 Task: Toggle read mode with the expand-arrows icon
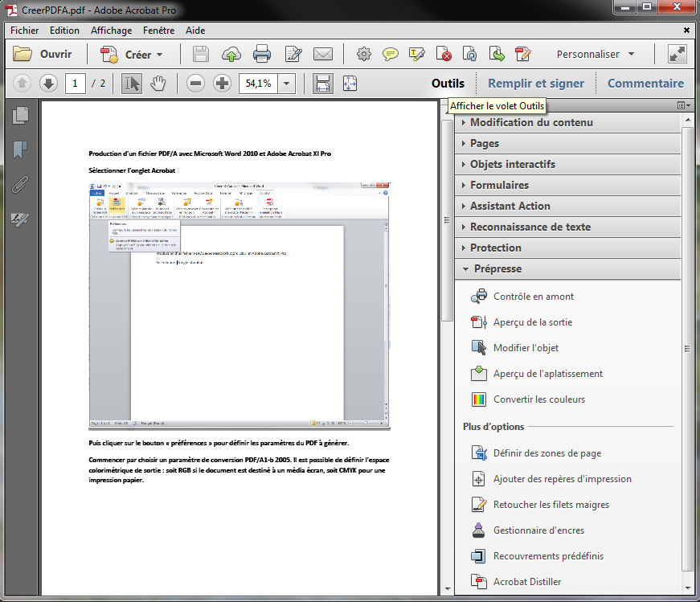[677, 55]
